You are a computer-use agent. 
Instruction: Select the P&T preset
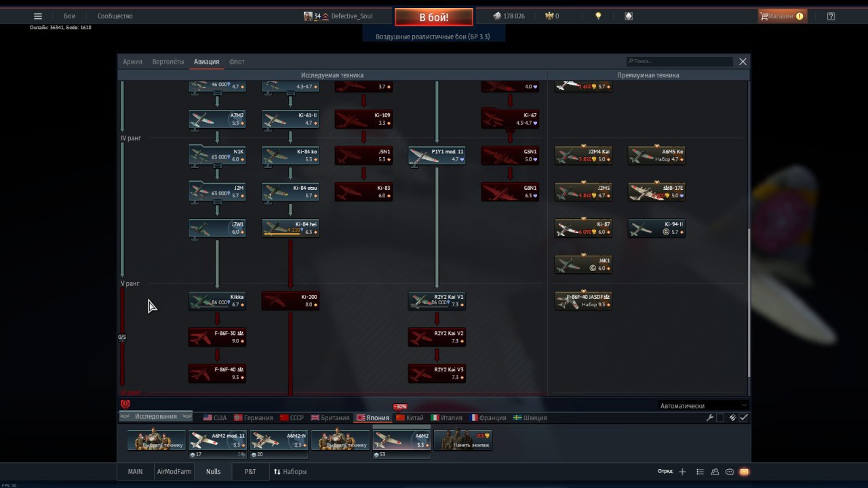coord(250,472)
